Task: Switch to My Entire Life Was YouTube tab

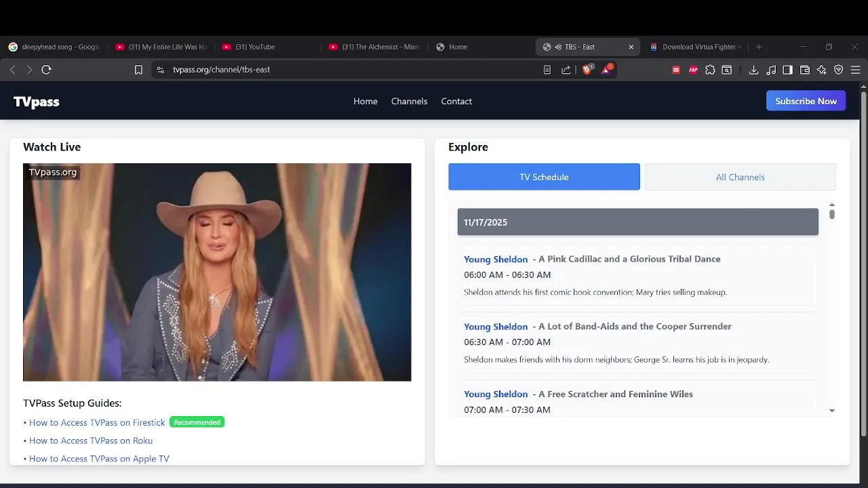Action: click(x=161, y=47)
